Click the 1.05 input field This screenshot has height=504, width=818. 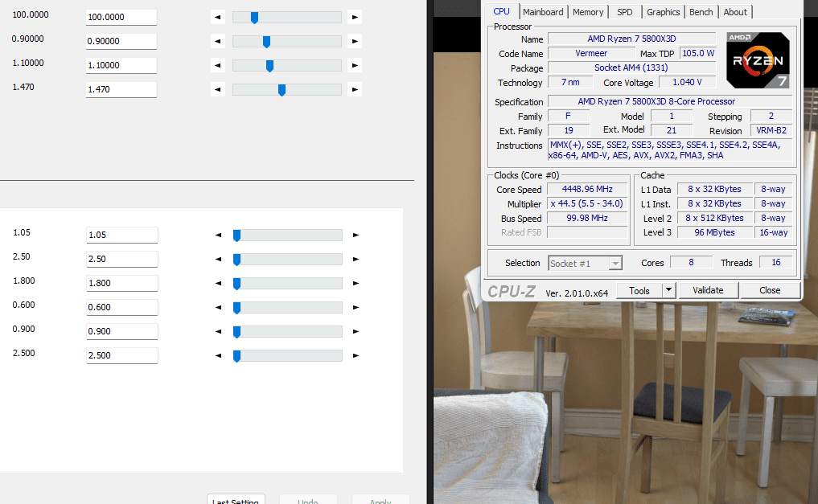(121, 235)
